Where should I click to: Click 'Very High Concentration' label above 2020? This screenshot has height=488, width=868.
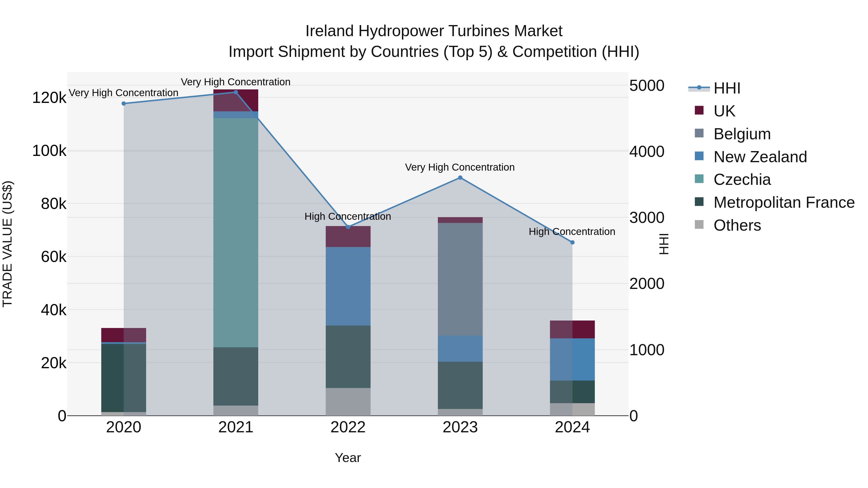[x=124, y=93]
